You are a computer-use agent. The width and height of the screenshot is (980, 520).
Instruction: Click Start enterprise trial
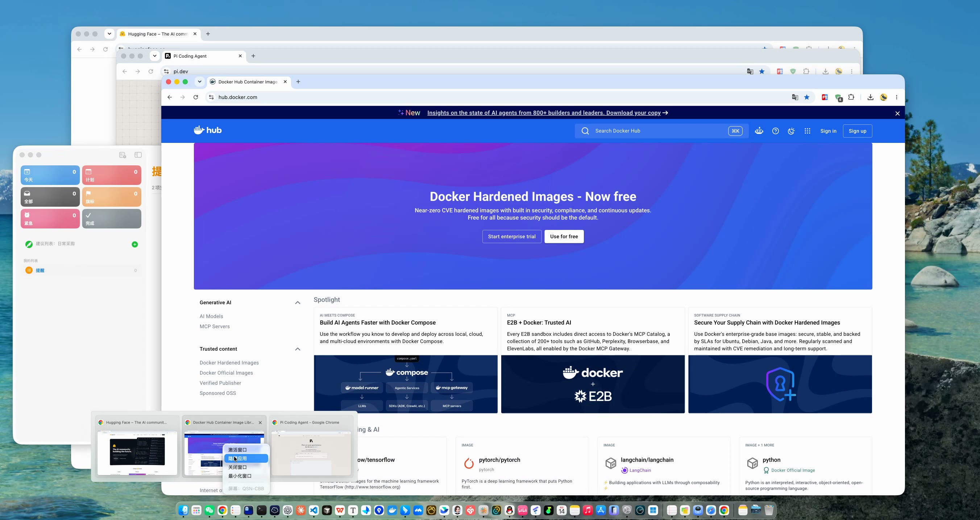pyautogui.click(x=512, y=236)
